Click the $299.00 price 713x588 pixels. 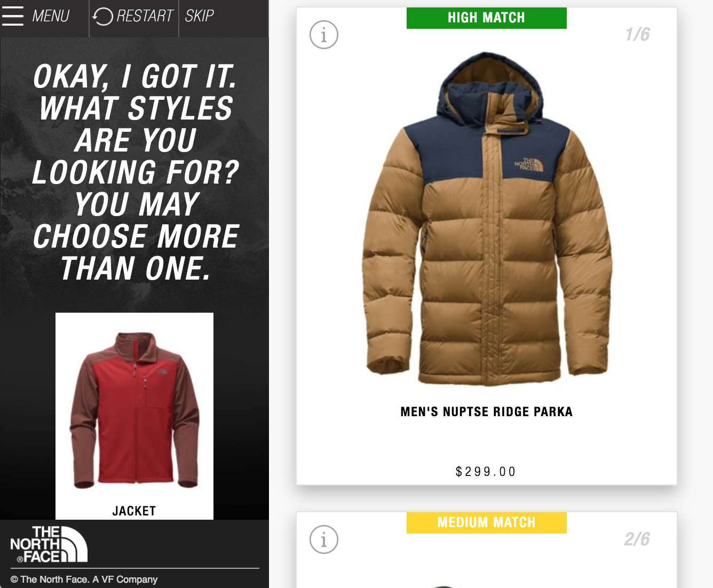(486, 472)
